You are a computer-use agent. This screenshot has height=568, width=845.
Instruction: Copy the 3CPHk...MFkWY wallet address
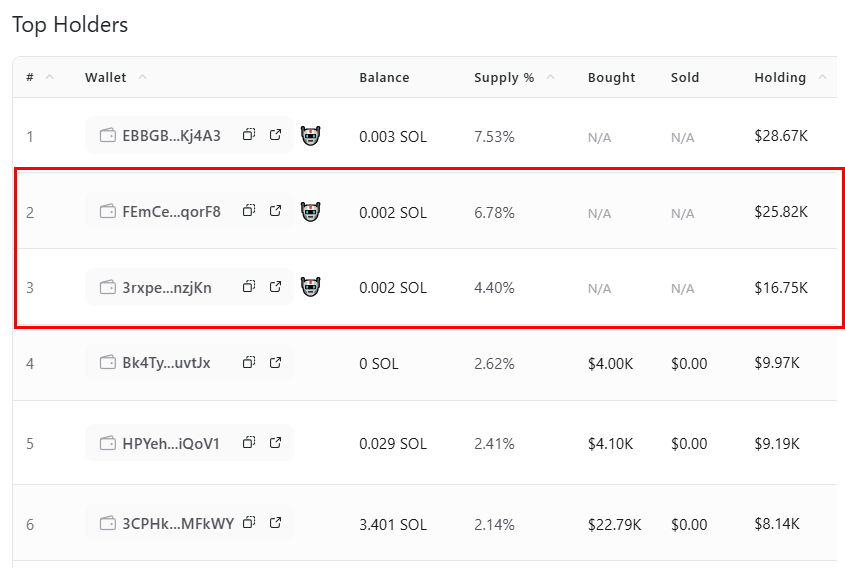tap(248, 523)
